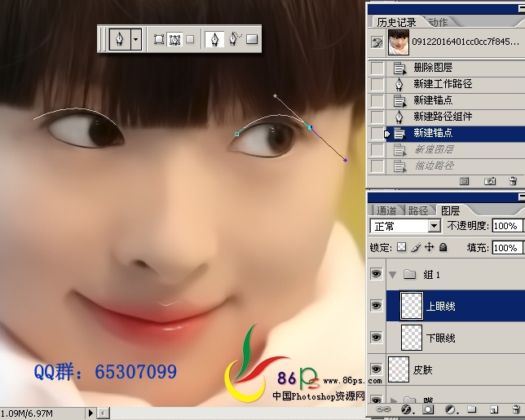Create new fill or adjustment layer
The image size is (525, 420).
click(451, 409)
